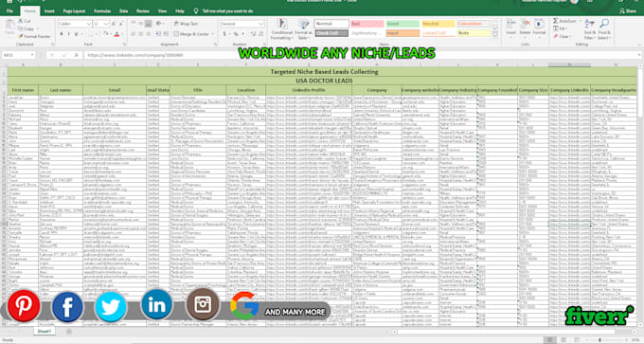Viewport: 644px width, 344px height.
Task: Switch to the Insert ribbon tab
Action: [x=49, y=11]
